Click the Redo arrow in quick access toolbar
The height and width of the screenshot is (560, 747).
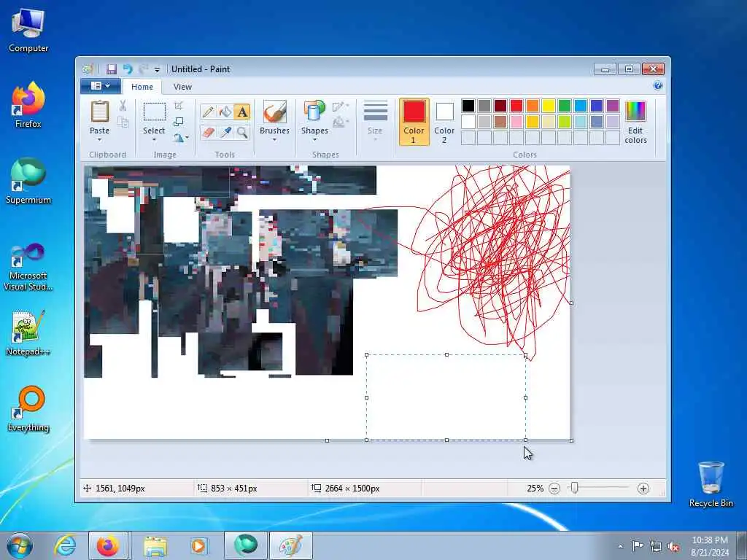coord(143,69)
